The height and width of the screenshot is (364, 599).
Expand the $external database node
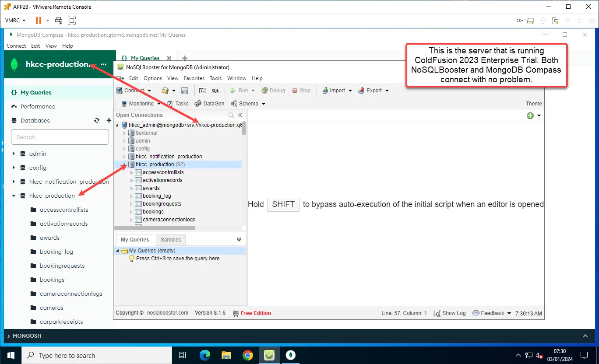(124, 133)
